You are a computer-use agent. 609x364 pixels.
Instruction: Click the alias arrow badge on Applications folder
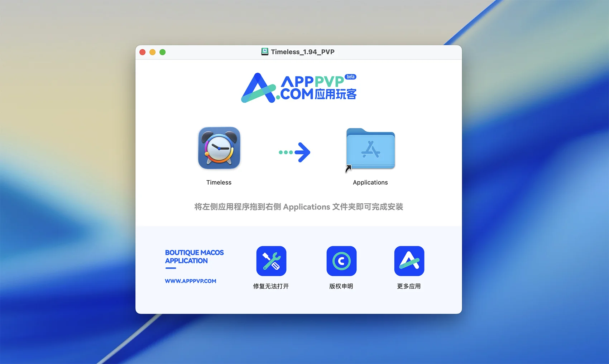[x=348, y=168]
